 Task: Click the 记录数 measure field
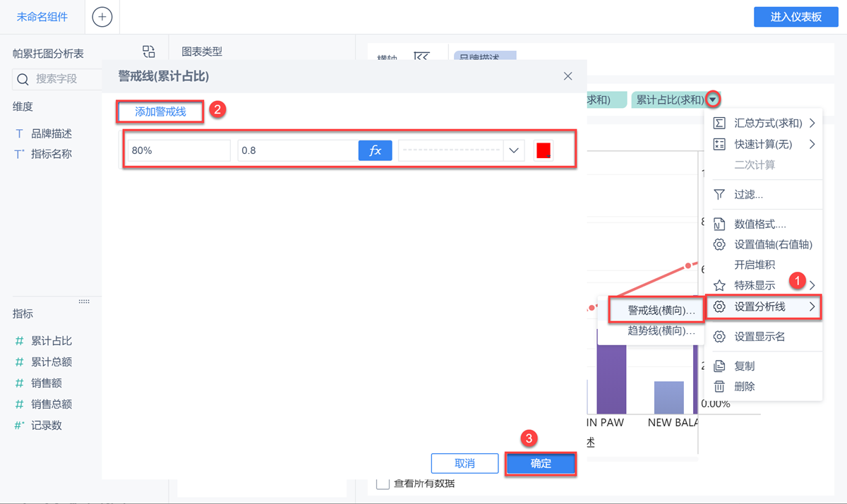47,426
